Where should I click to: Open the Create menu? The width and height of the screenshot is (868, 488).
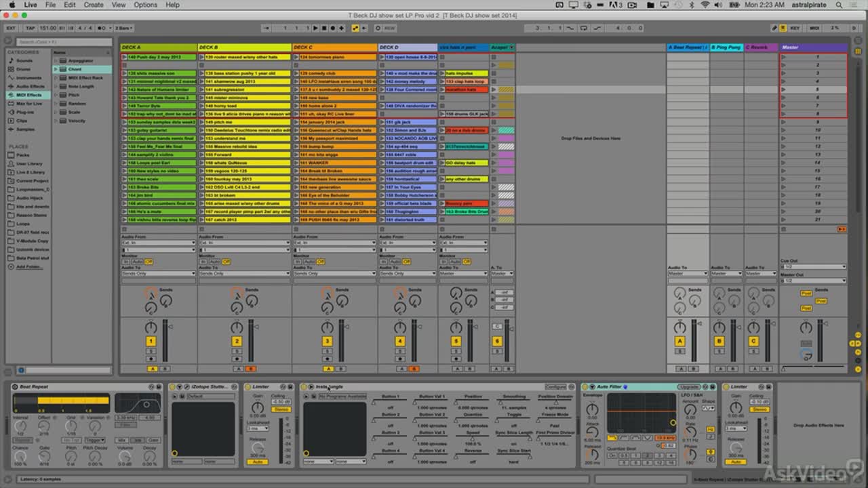coord(94,5)
